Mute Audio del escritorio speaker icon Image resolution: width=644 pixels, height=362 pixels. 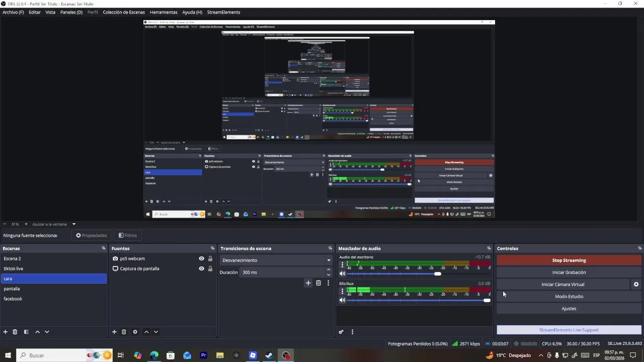[343, 274]
